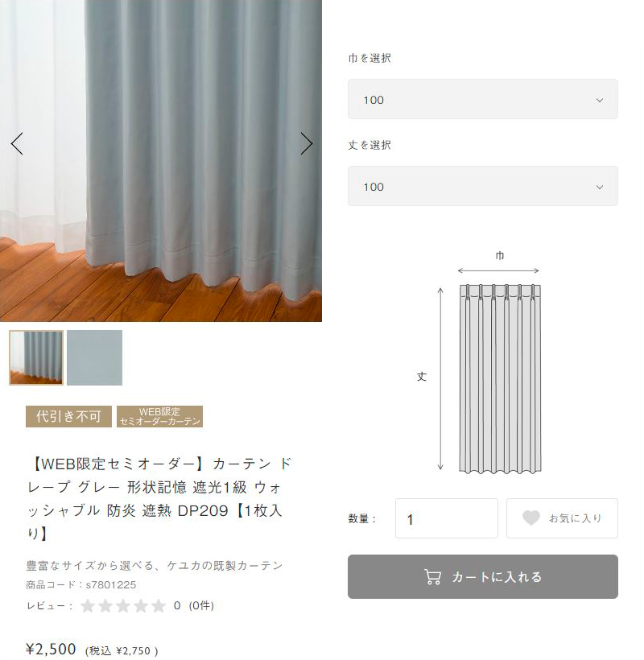This screenshot has height=660, width=644.
Task: Click the 代引き不可 badge
Action: click(x=68, y=417)
